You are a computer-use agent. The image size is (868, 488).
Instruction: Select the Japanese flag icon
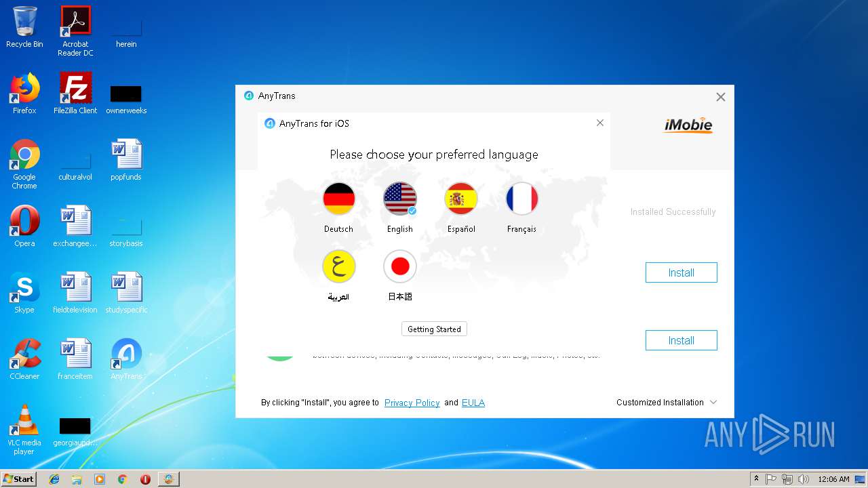pos(400,266)
